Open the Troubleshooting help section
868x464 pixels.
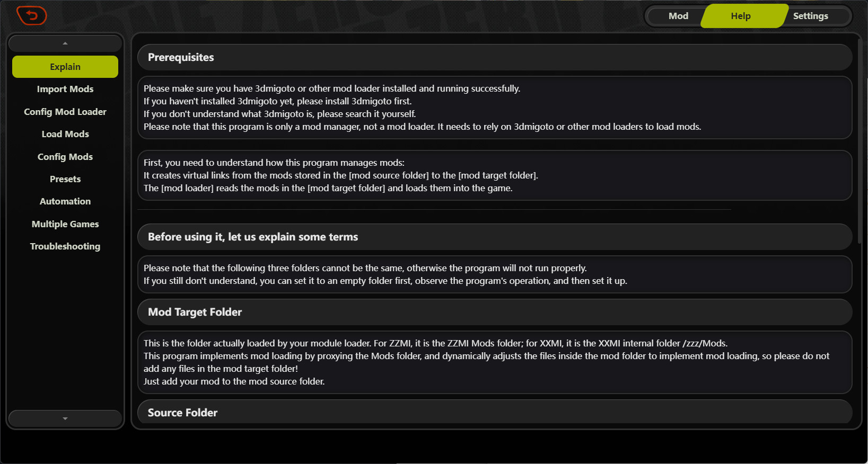[x=65, y=246]
